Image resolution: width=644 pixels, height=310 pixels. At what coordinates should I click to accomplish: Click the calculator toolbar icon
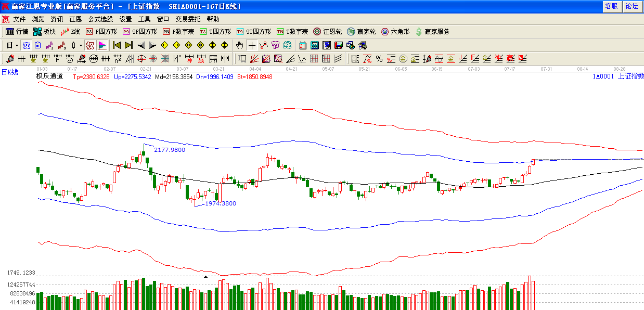314,45
